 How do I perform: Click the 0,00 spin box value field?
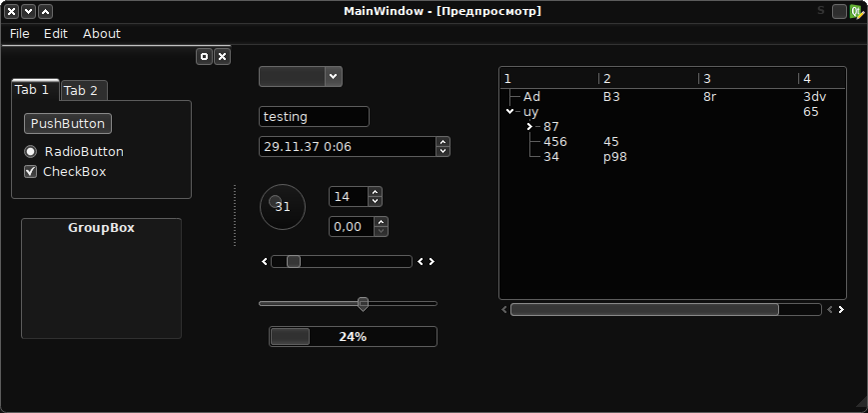(x=352, y=227)
